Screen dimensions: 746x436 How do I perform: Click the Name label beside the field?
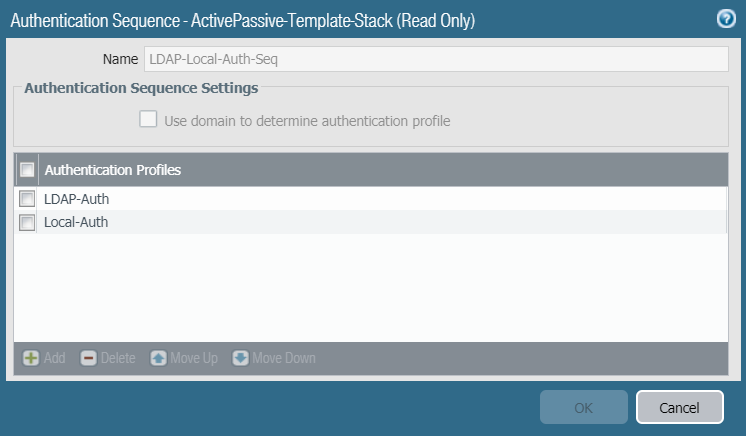click(x=121, y=59)
